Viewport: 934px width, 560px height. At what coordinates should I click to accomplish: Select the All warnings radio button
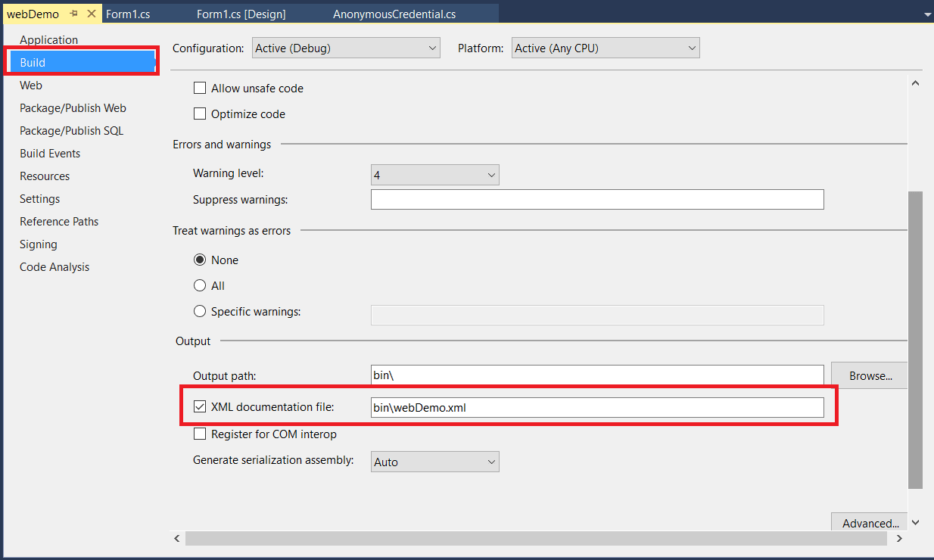point(200,286)
